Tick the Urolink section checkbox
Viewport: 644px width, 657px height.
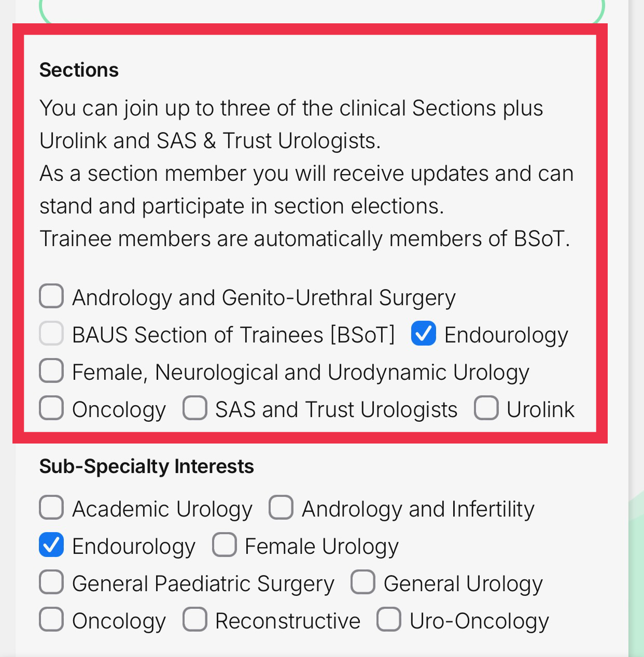[486, 408]
